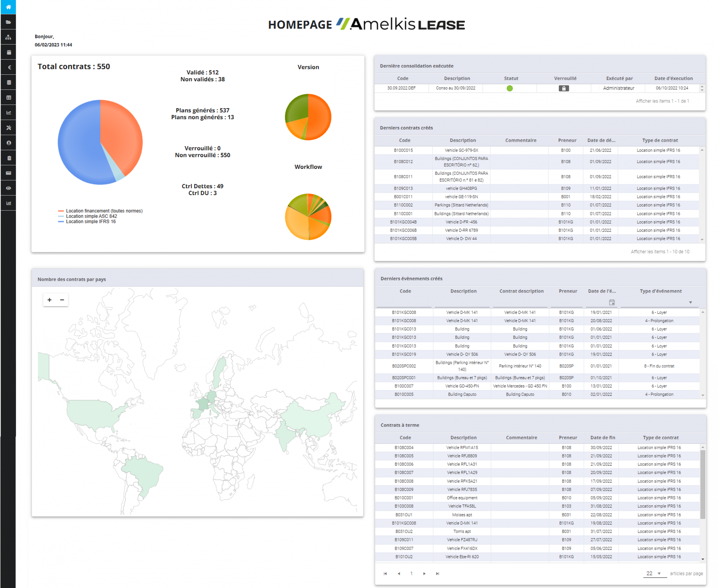The image size is (718, 588).
Task: Open the clipboard report sidebar item
Action: 8,158
